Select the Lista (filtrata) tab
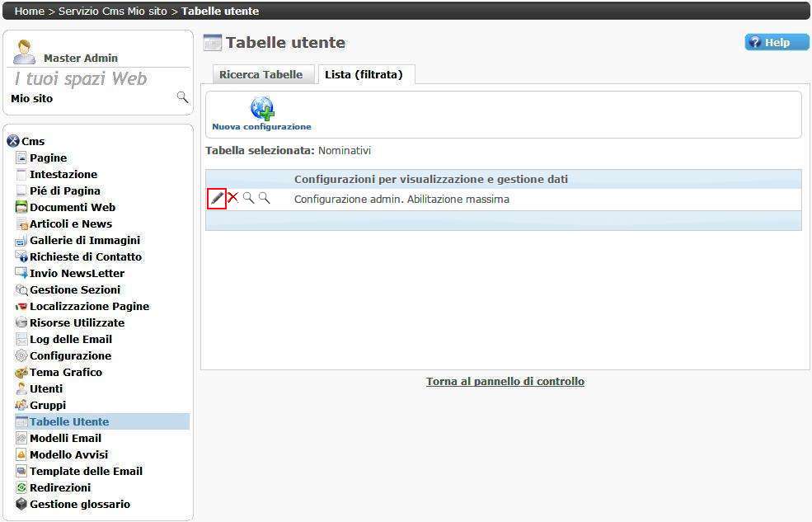Viewport: 812px width, 522px height. (x=364, y=74)
